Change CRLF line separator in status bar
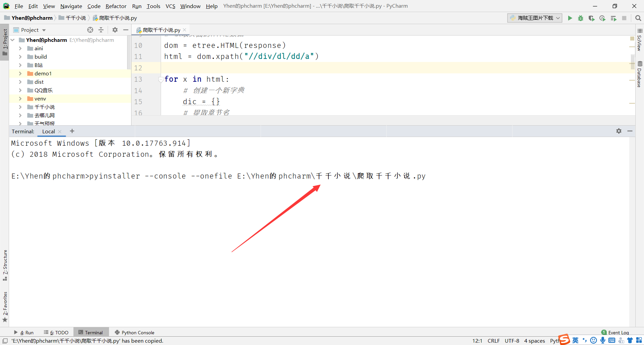644x345 pixels. (493, 341)
